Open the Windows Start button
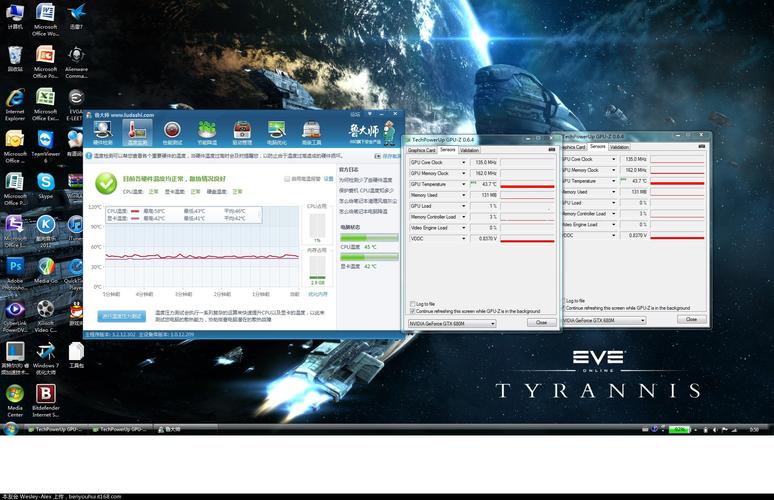The height and width of the screenshot is (500, 774). [10, 429]
